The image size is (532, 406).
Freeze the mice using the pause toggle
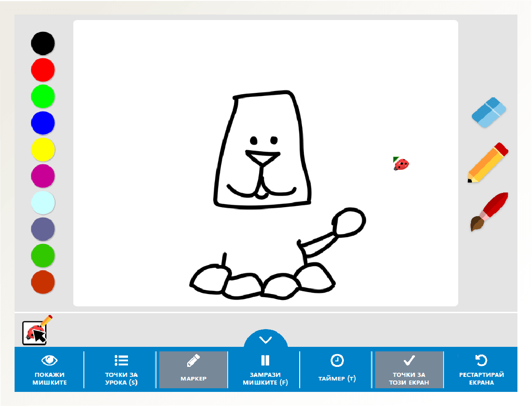[x=266, y=360]
